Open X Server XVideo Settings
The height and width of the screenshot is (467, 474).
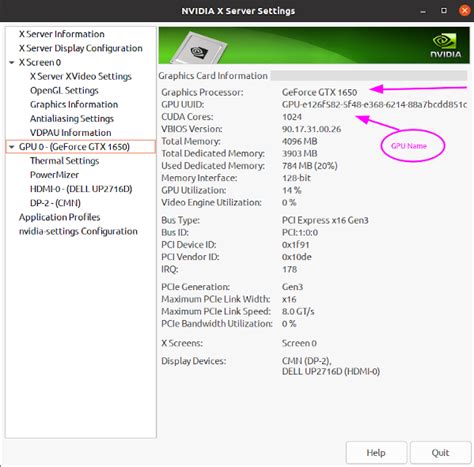click(81, 76)
